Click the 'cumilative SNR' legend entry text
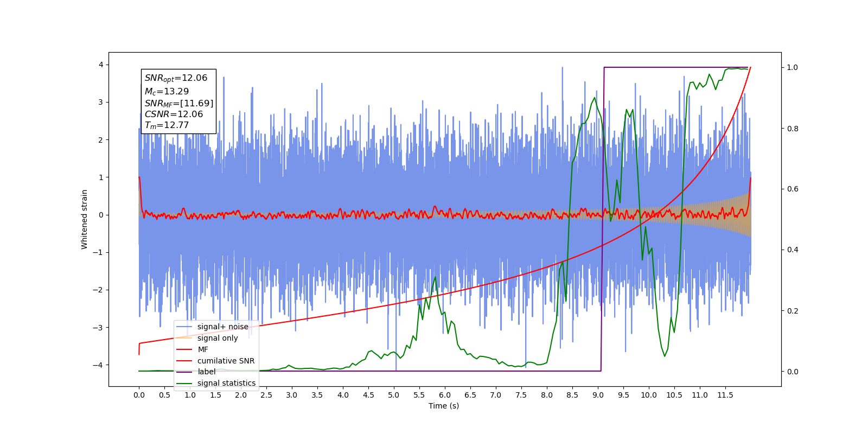Screen dimensions: 868x434 click(x=226, y=361)
